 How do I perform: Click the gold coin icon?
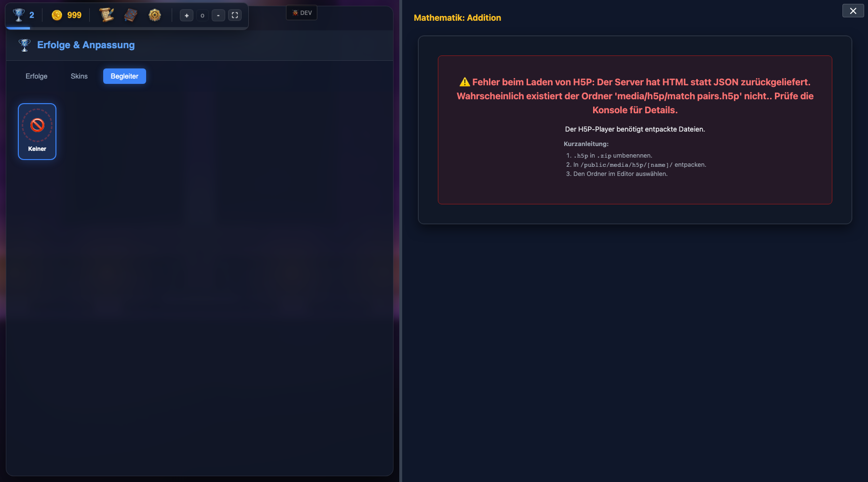(x=57, y=15)
